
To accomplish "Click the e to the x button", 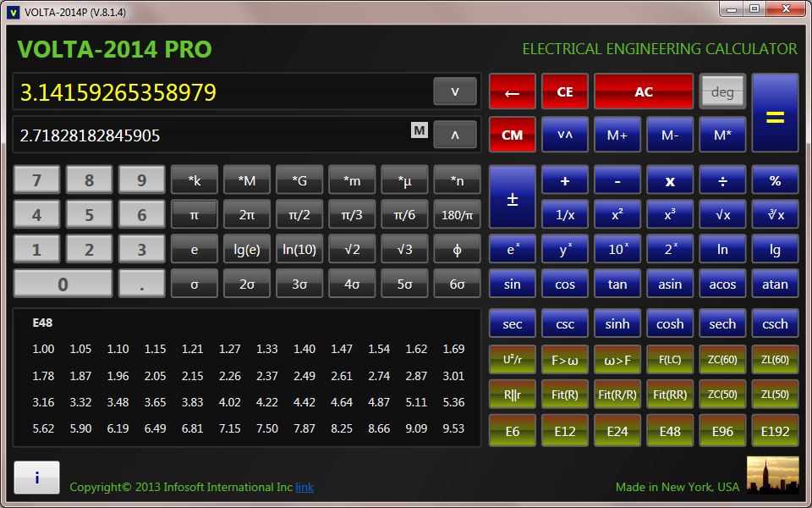I will click(x=513, y=249).
